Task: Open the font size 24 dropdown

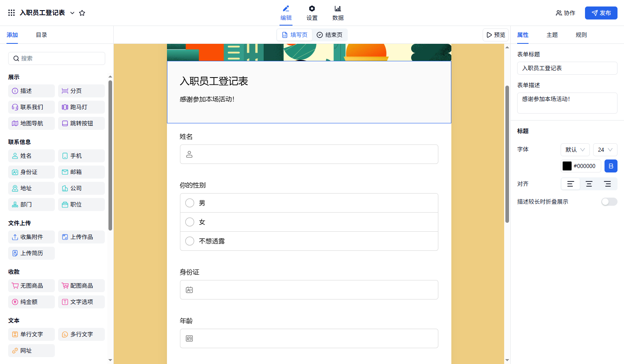Action: pos(604,150)
